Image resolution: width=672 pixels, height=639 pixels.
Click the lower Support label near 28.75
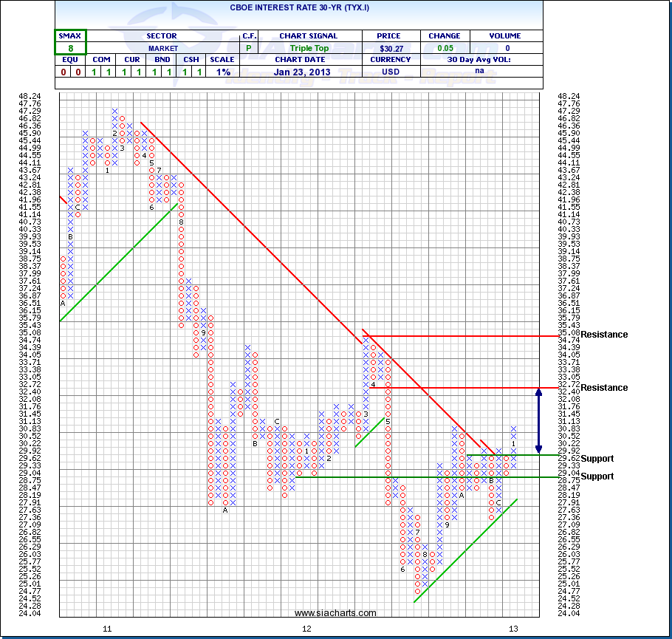click(x=597, y=476)
